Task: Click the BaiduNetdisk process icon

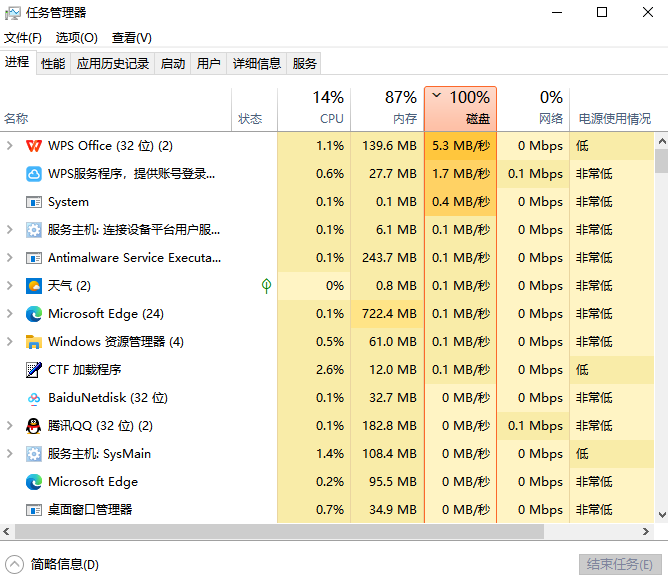Action: coord(34,398)
